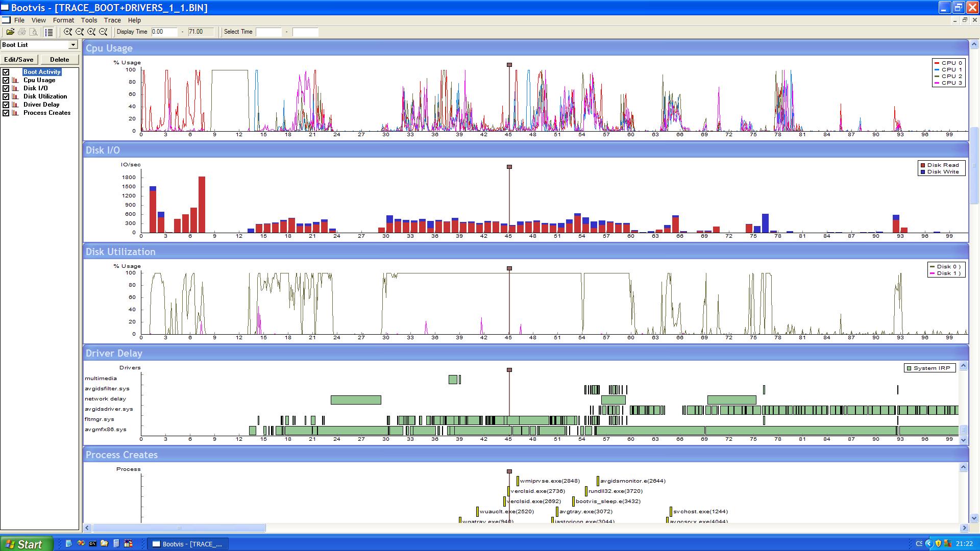The image size is (980, 551).
Task: Click the Select Time start input field
Action: (268, 32)
